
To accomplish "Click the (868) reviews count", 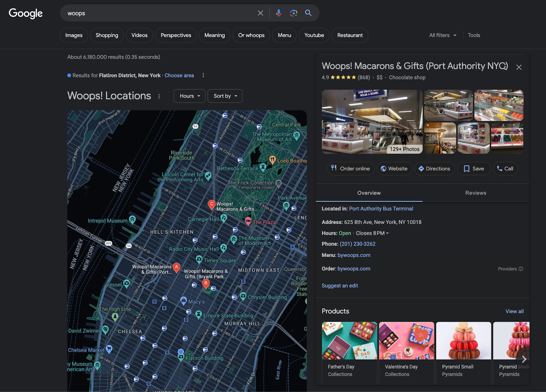I will click(363, 77).
